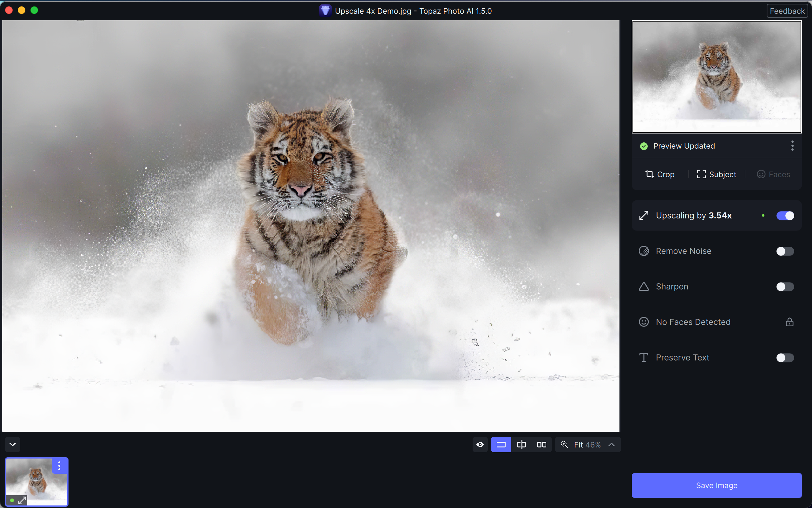This screenshot has width=812, height=508.
Task: Click the zoom magnifier icon
Action: [564, 445]
